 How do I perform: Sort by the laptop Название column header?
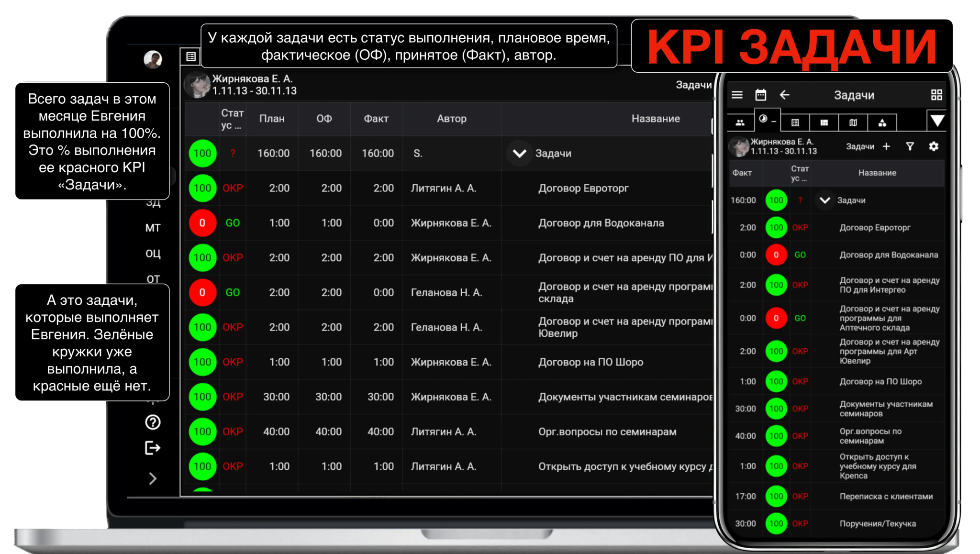coord(656,119)
